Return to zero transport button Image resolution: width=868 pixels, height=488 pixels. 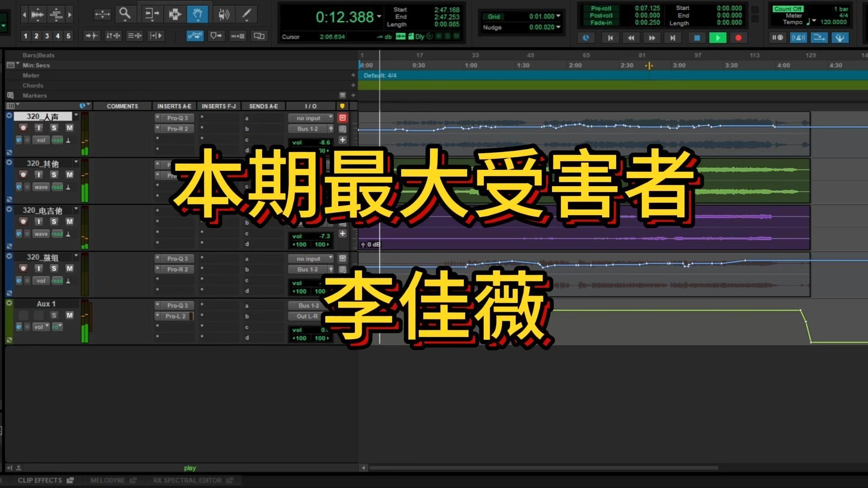coord(610,38)
